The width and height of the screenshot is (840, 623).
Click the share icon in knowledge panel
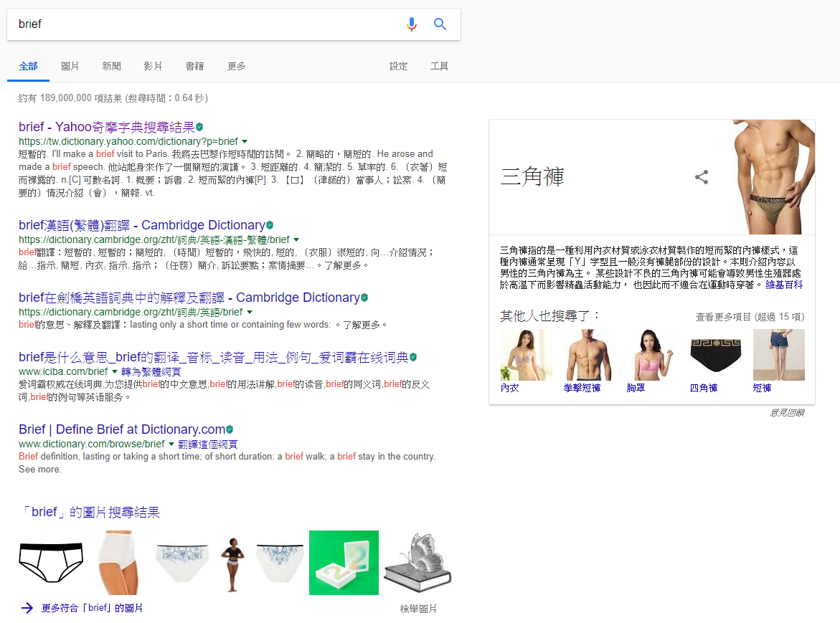point(702,177)
